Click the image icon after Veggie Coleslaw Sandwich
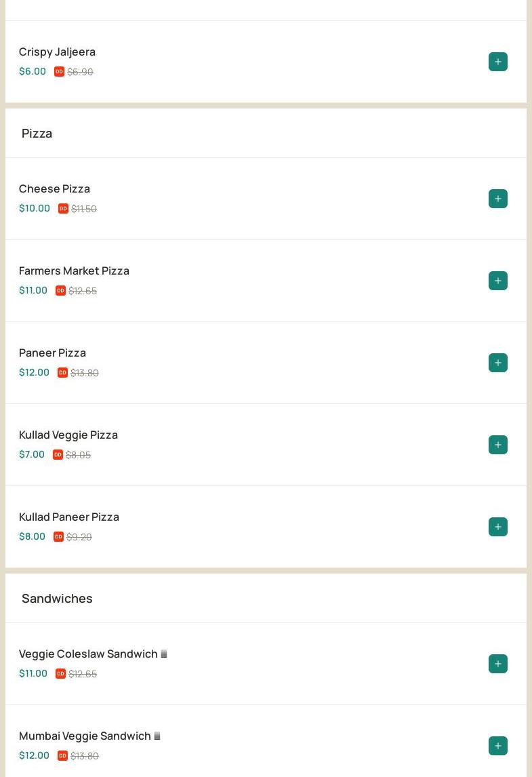Viewport: 532px width, 777px height. (x=163, y=654)
